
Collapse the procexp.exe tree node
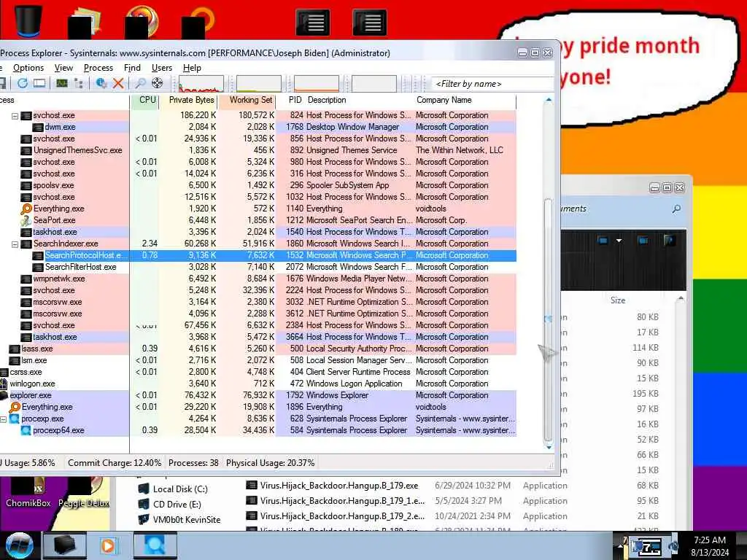coord(4,419)
